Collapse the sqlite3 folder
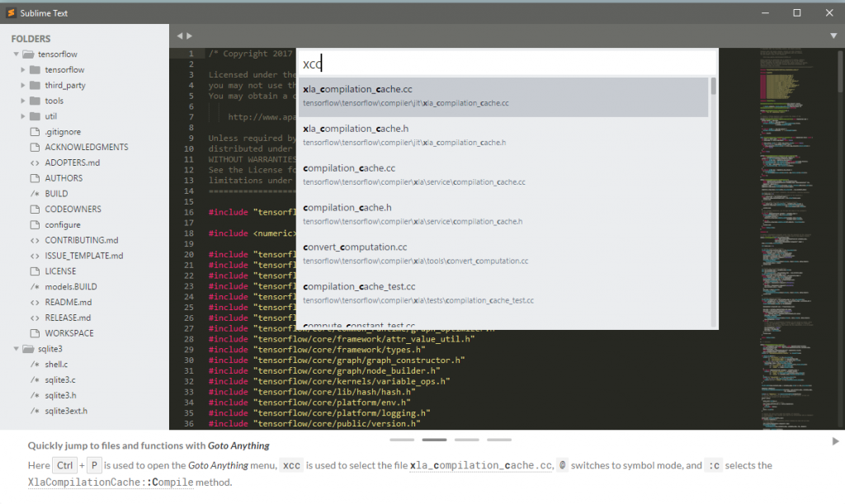845x504 pixels. click(x=17, y=349)
